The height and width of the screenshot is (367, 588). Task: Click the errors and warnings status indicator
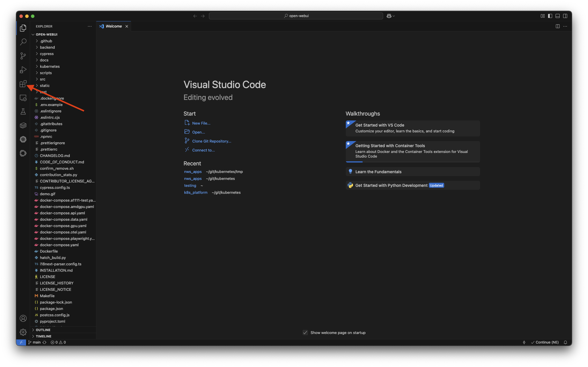58,342
